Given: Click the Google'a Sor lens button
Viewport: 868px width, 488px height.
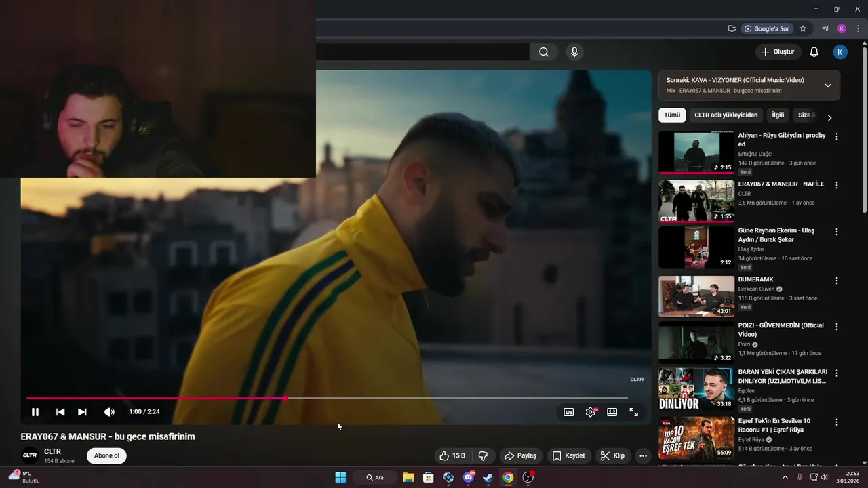Looking at the screenshot, I should pos(767,28).
